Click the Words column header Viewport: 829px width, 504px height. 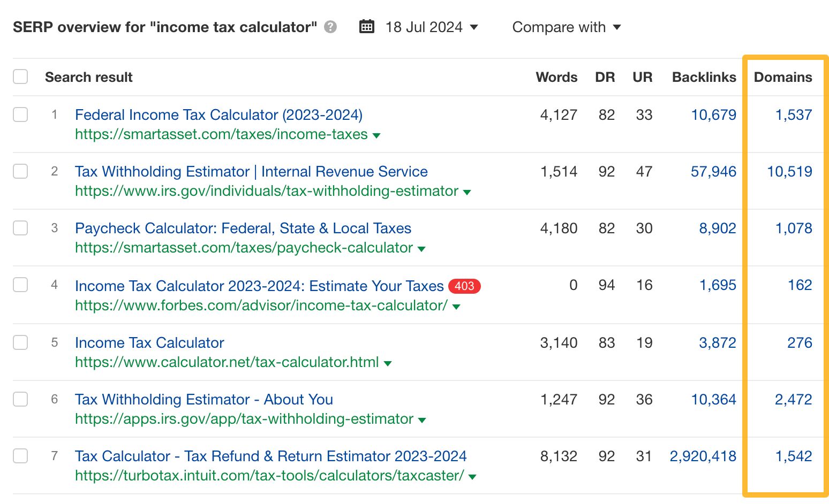(x=556, y=77)
